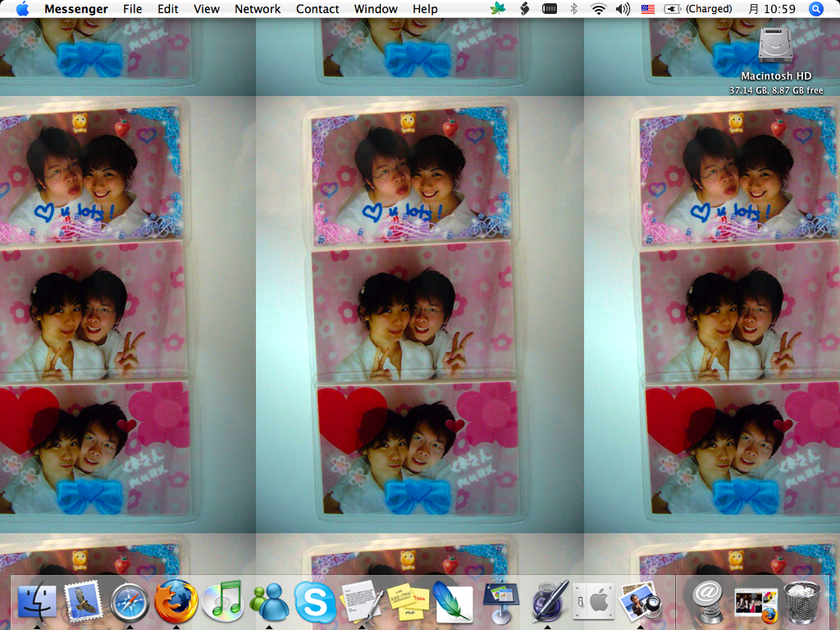840x630 pixels.
Task: Click the dark memory-chip status icon in the menu bar
Action: click(x=549, y=8)
